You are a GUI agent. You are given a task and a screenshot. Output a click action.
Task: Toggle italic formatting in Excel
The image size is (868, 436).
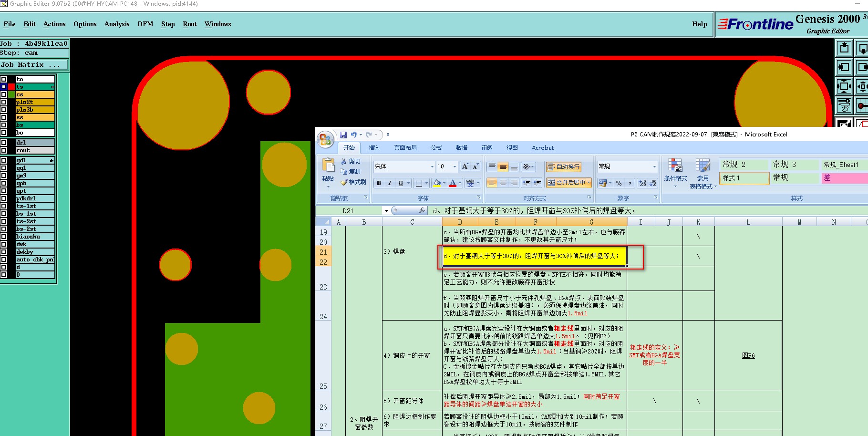click(x=390, y=183)
